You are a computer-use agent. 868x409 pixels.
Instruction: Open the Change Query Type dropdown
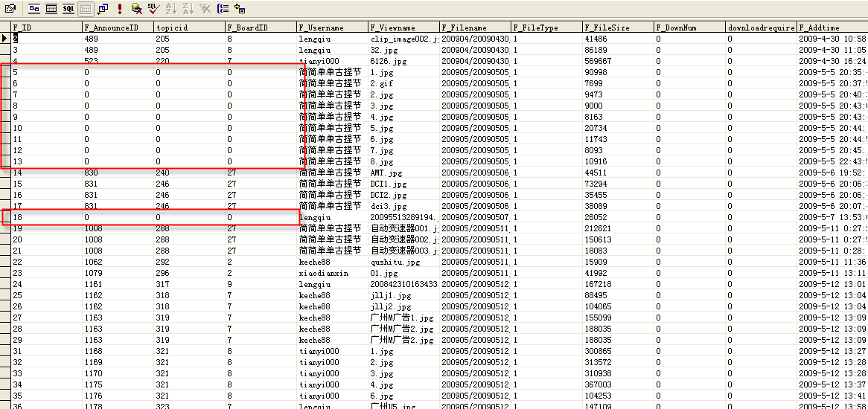tap(103, 8)
